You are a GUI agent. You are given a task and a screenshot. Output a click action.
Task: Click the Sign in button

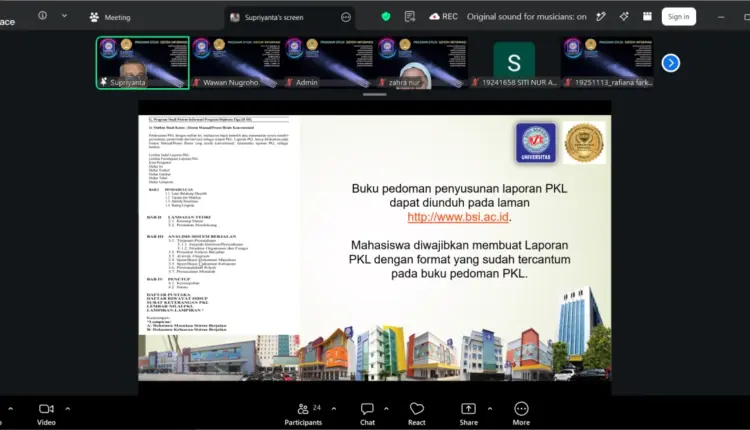click(679, 17)
